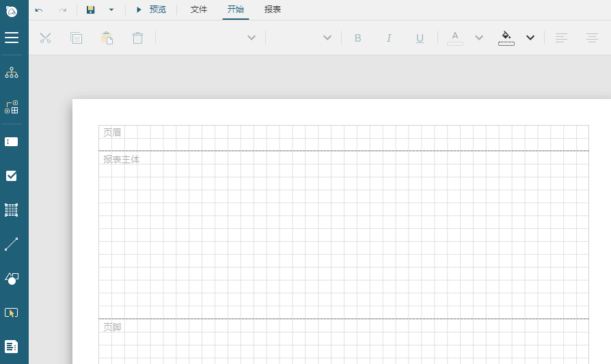Apply the font color A button

pyautogui.click(x=455, y=38)
